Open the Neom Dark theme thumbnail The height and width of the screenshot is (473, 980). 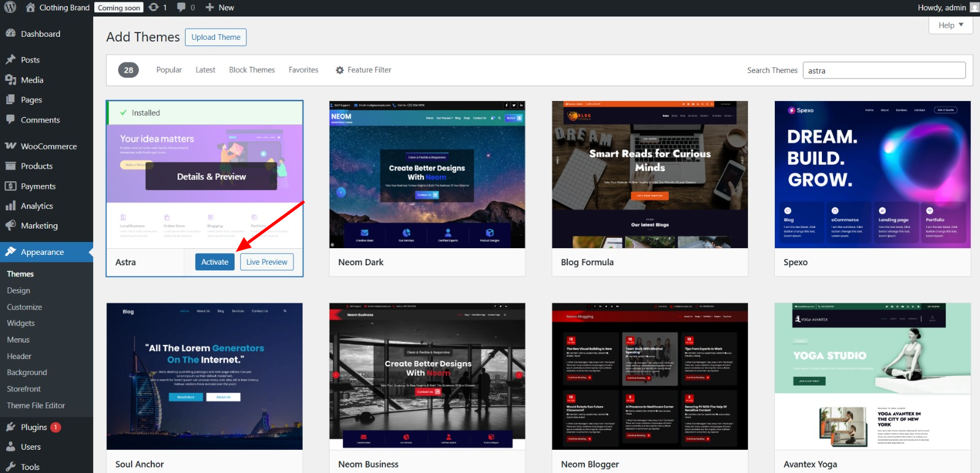point(427,175)
